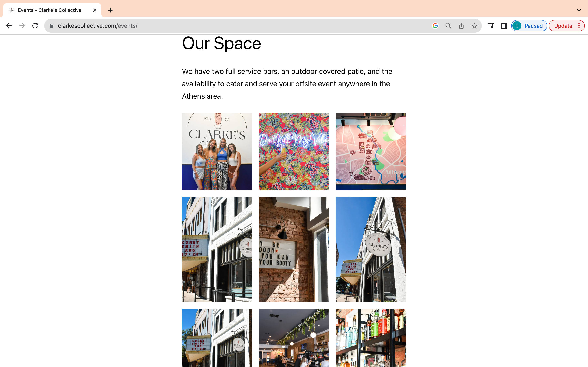588x367 pixels.
Task: Open the media controls icon
Action: (x=491, y=26)
